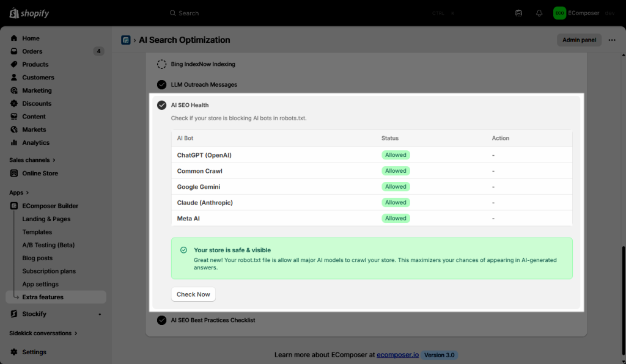Toggle the LLM Outreach Messages checkmark

pyautogui.click(x=161, y=85)
